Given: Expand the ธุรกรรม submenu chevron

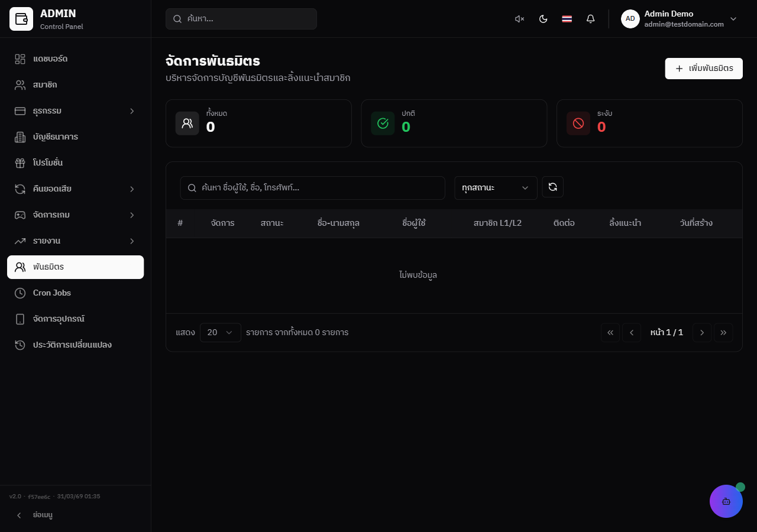Looking at the screenshot, I should 132,111.
